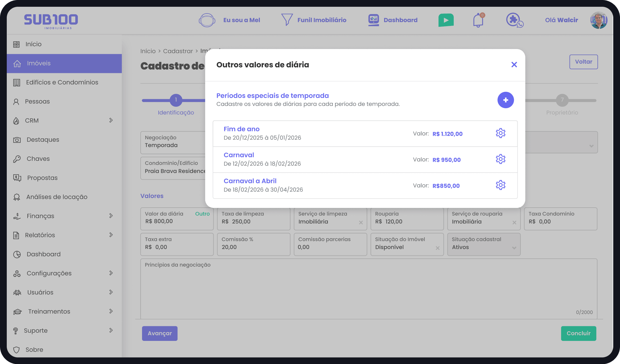
Task: Open the notifications bell
Action: click(x=478, y=20)
